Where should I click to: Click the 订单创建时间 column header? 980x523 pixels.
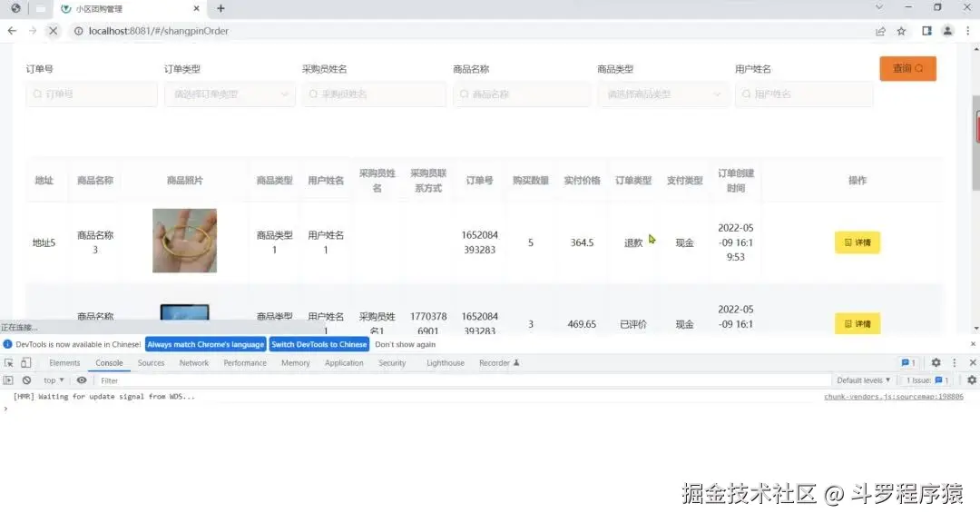735,180
